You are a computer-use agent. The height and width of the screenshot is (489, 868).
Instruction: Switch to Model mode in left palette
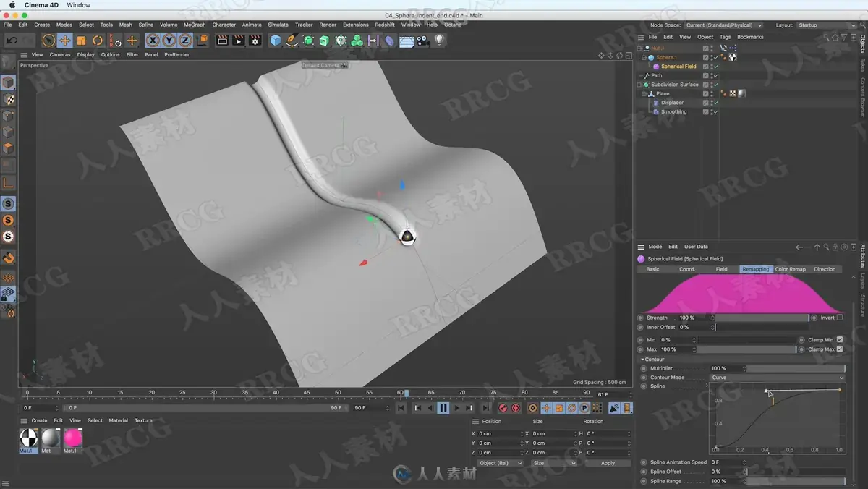[8, 83]
